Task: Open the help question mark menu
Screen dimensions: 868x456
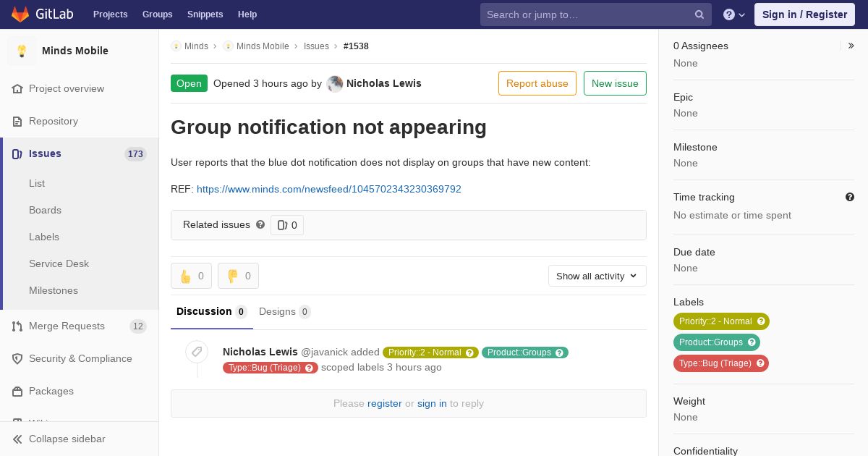Action: 734,14
